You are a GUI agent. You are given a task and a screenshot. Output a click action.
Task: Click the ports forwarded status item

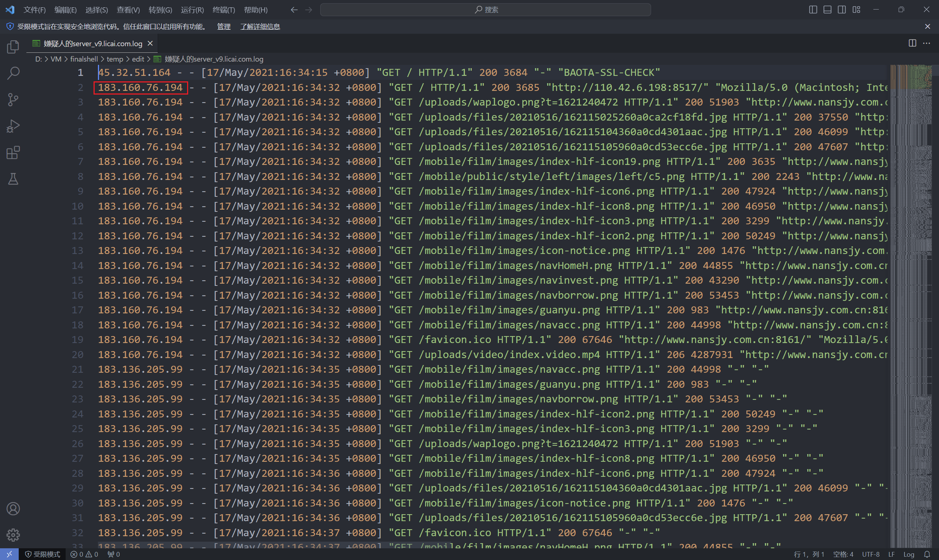114,554
